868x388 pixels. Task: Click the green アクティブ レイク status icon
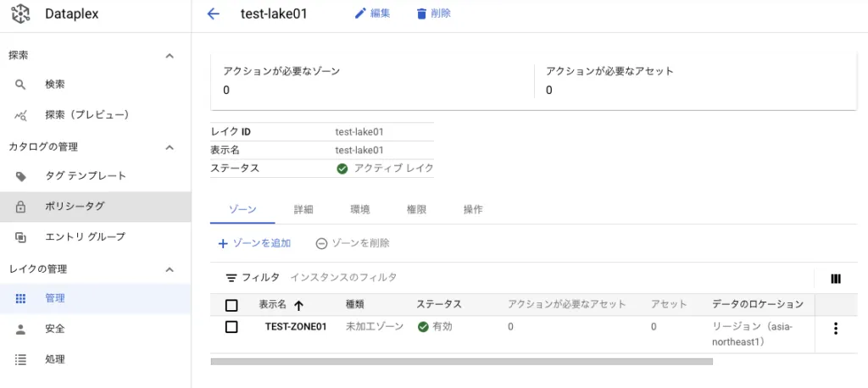click(342, 169)
